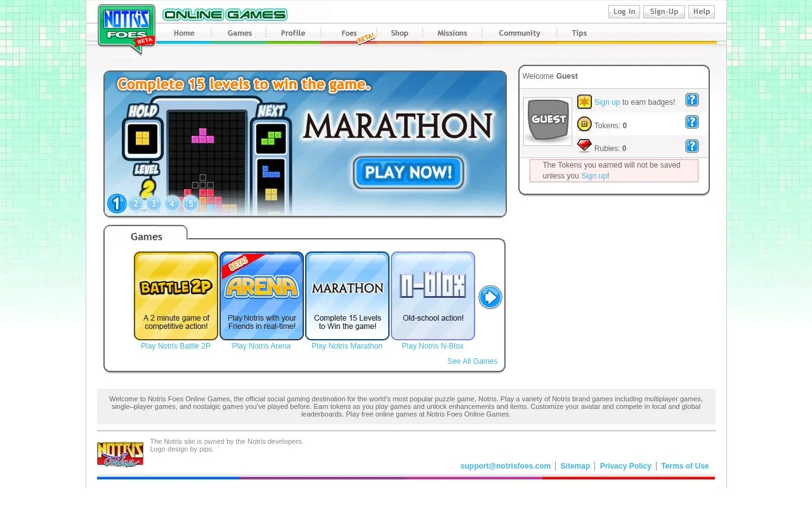Click Sign up to earn badges link

click(x=607, y=102)
